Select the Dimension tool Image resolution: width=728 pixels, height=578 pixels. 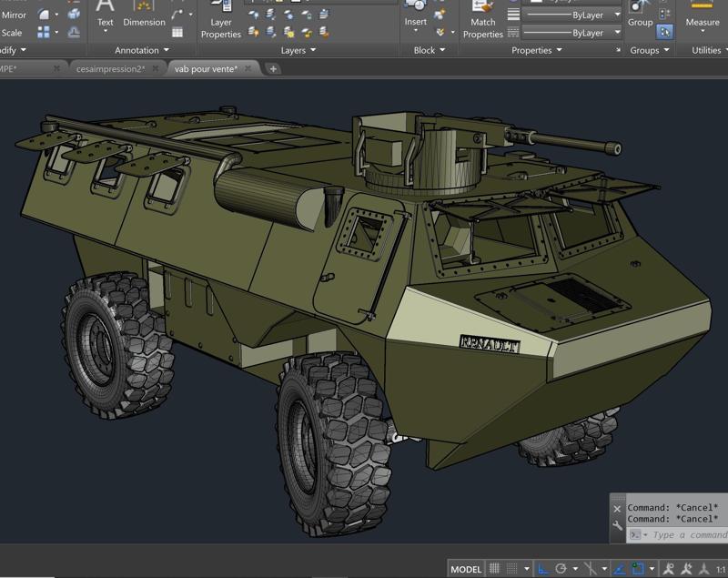pyautogui.click(x=144, y=22)
